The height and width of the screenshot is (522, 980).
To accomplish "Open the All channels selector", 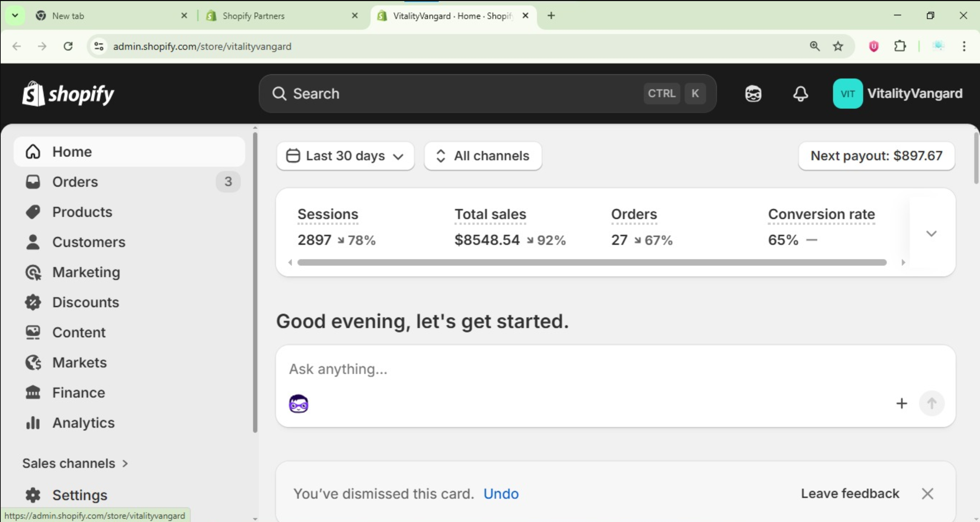I will tap(483, 156).
